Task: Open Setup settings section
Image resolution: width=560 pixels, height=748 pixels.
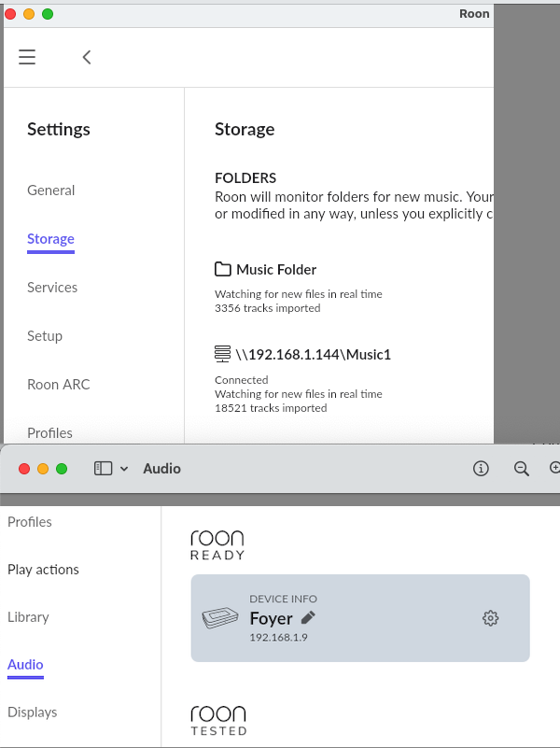Action: coord(45,336)
